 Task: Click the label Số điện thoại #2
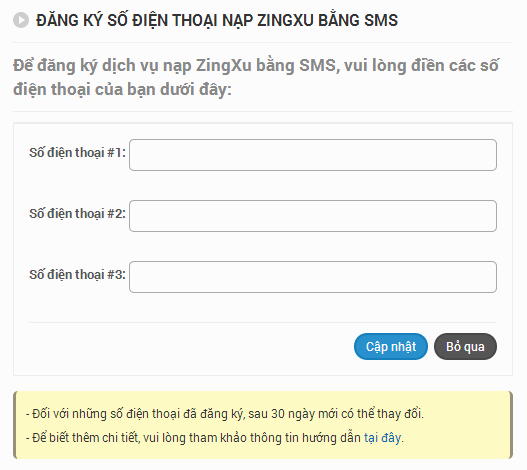(77, 214)
